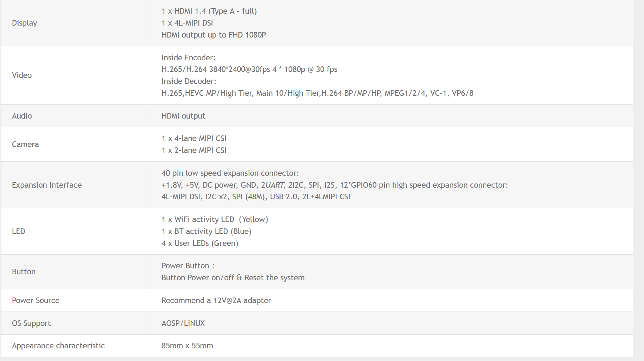The image size is (644, 361).
Task: Click the Video row label
Action: pos(22,75)
